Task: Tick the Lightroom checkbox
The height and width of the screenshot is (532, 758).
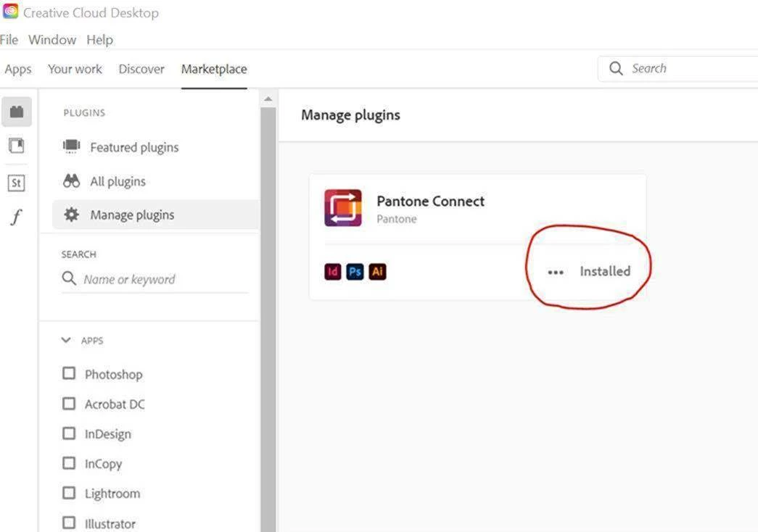Action: coord(69,493)
